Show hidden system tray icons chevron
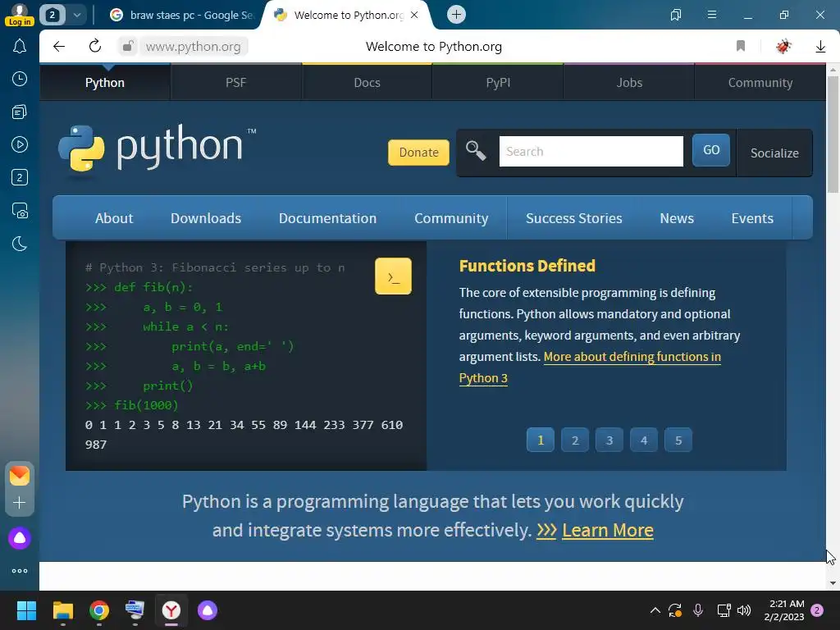Screen dimensions: 840x630 pyautogui.click(x=655, y=609)
